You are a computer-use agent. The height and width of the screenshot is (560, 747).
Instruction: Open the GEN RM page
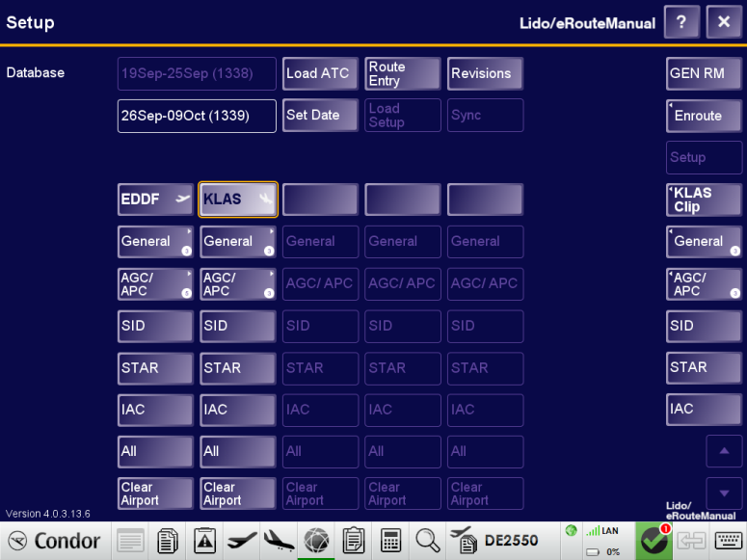click(704, 73)
